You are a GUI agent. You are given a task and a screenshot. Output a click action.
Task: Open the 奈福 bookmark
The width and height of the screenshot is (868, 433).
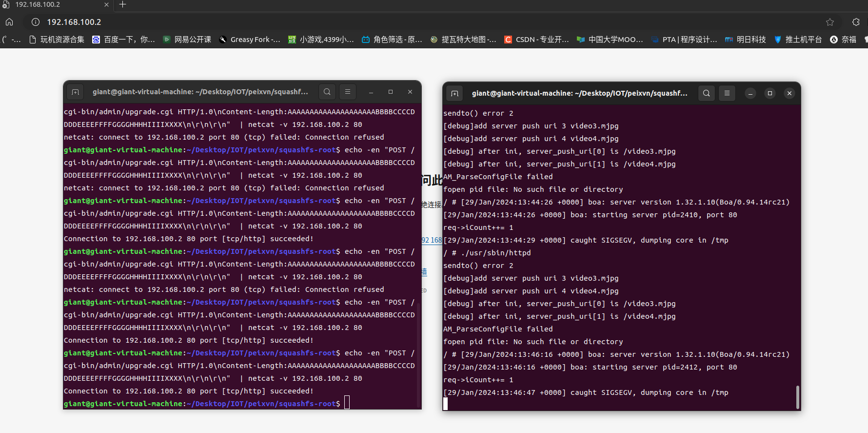[843, 40]
